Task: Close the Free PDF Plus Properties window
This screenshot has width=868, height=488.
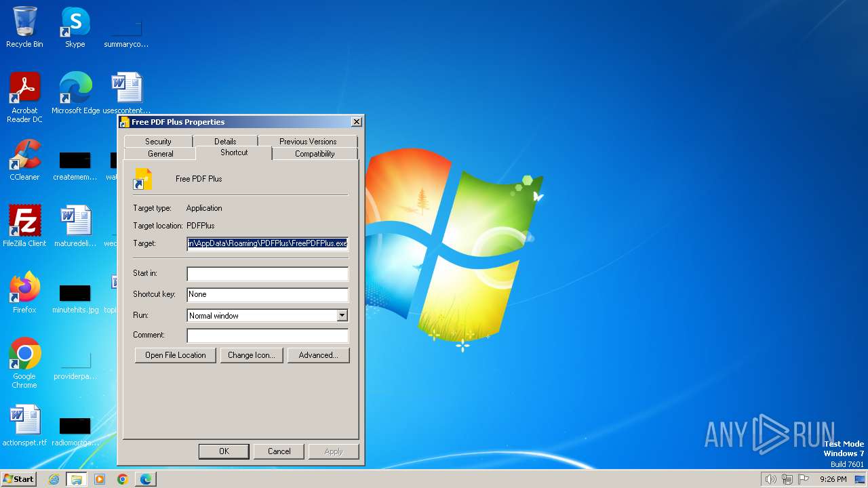Action: coord(356,122)
